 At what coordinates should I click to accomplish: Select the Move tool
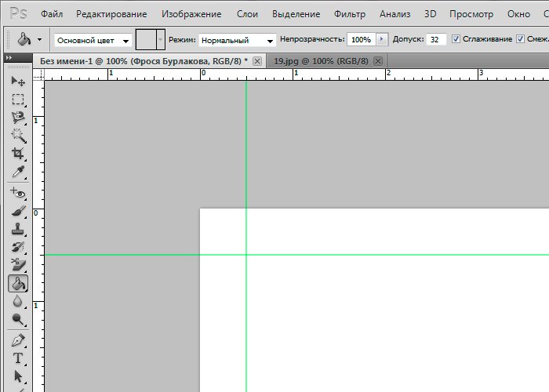tap(18, 82)
